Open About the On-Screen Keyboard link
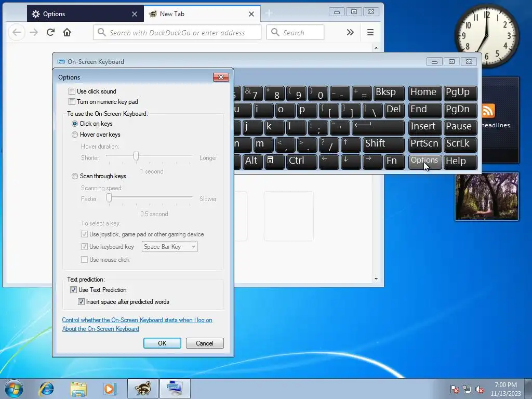532x399 pixels. point(100,329)
